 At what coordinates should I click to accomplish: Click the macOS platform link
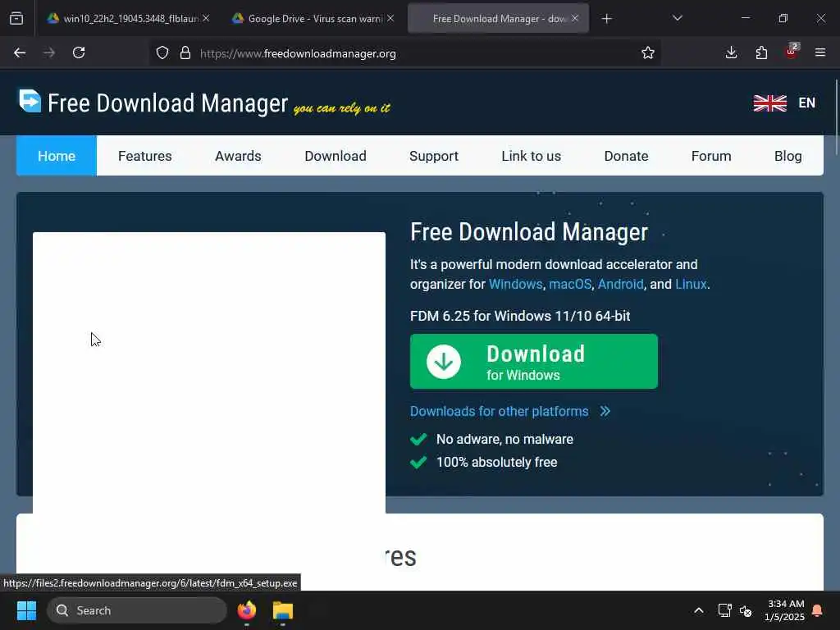pyautogui.click(x=570, y=284)
